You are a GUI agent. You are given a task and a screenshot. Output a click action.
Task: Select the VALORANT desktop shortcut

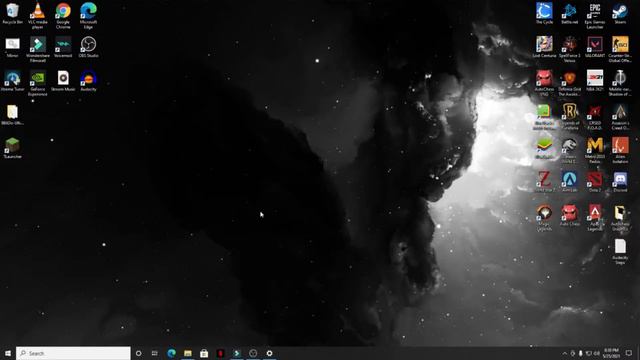click(x=595, y=47)
